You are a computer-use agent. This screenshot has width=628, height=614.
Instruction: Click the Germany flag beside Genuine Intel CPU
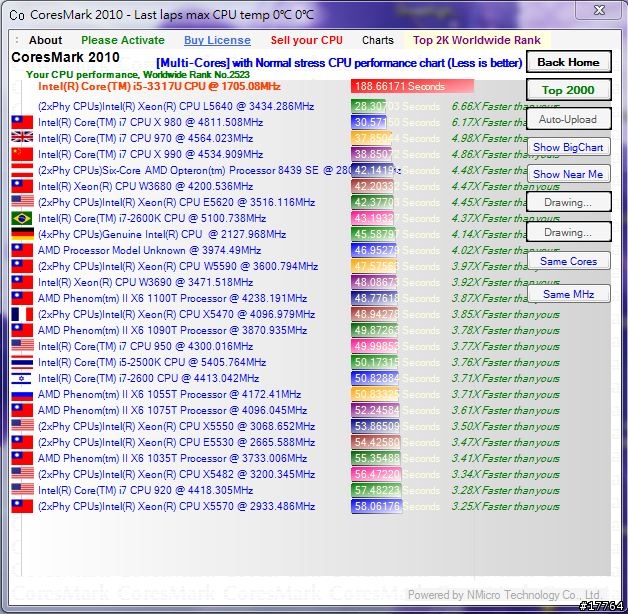click(x=22, y=234)
